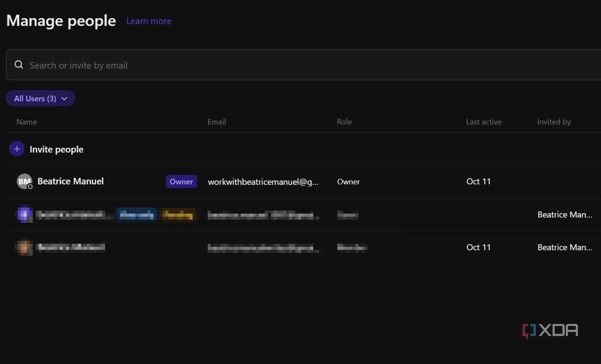Click the blurred email in the last user row
This screenshot has height=364, width=601.
(x=263, y=248)
